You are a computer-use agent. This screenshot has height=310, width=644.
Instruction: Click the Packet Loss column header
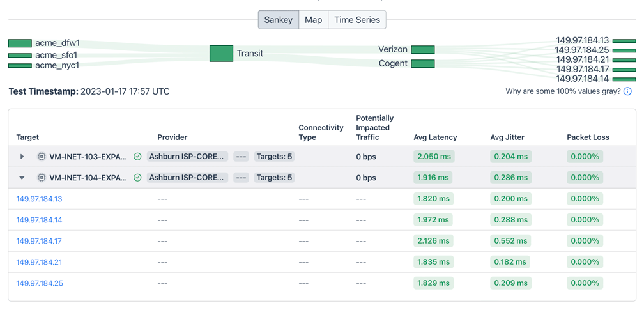click(x=588, y=137)
